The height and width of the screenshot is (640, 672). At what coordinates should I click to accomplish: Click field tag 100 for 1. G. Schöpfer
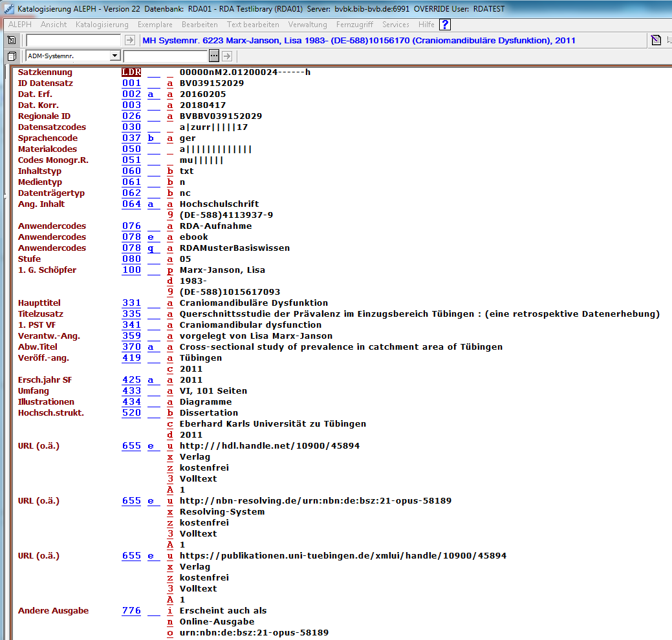(x=131, y=270)
